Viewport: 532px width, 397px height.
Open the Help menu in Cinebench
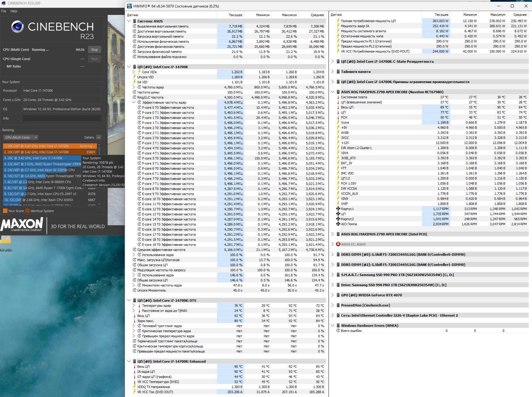(14, 11)
